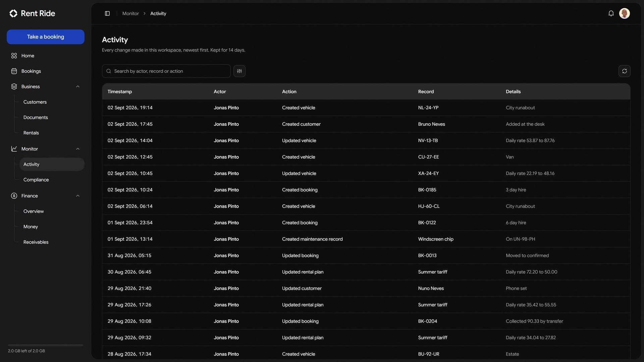Click the Timestamp column header
644x362 pixels.
[x=120, y=92]
